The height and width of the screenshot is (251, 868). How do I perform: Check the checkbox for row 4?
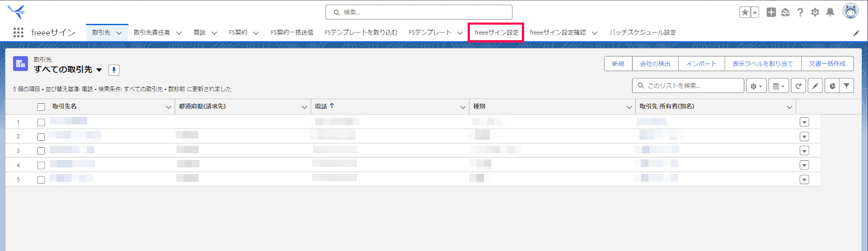pos(41,165)
